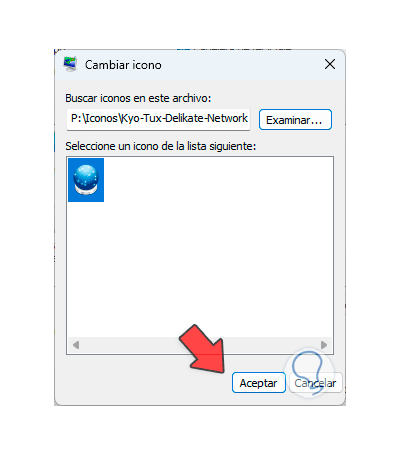Select the blue globe network icon
Image resolution: width=400 pixels, height=455 pixels.
tap(86, 180)
